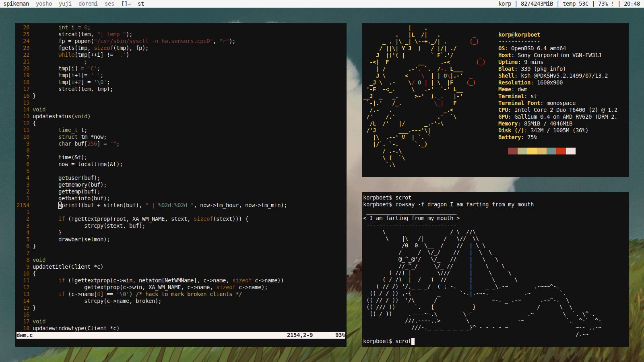Switch to the spikeman tag
The width and height of the screenshot is (644, 362).
pyautogui.click(x=16, y=4)
